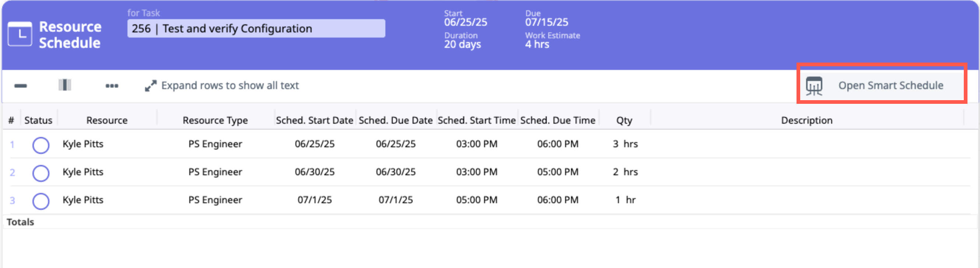
Task: Toggle status circle for 06/30/25 schedule
Action: click(41, 173)
